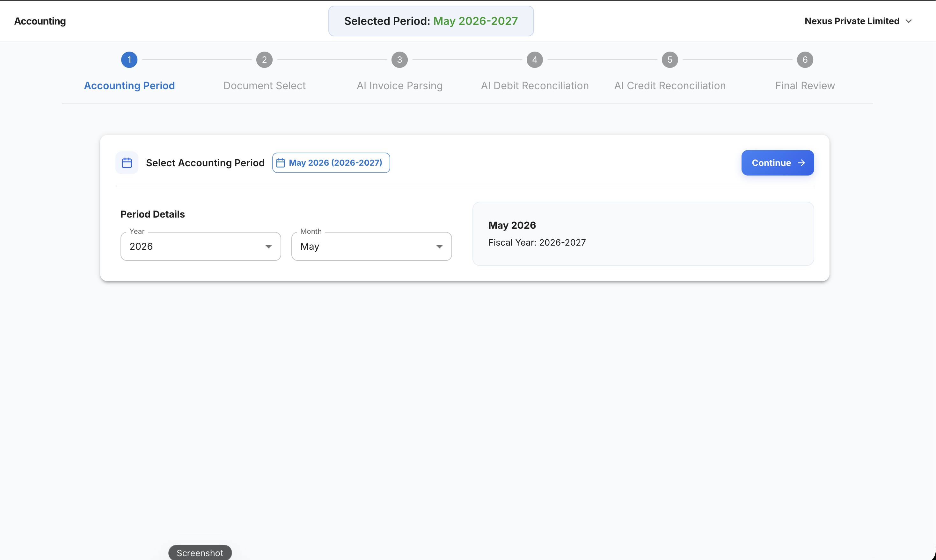
Task: Click the May 2026 summary heading
Action: coord(512,225)
